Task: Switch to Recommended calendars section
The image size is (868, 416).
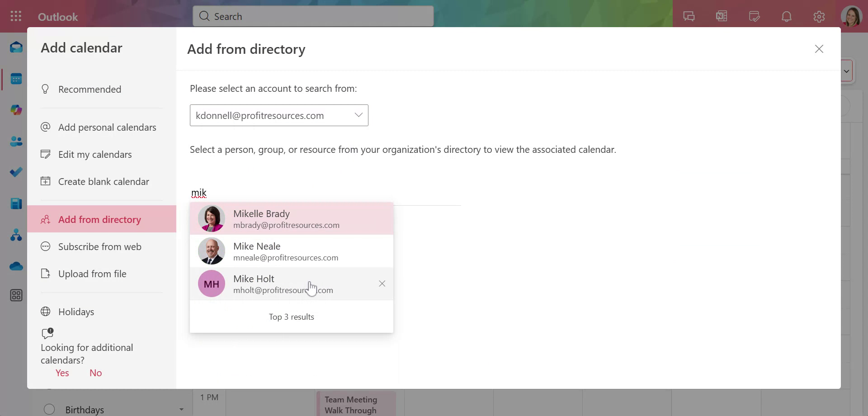Action: pos(89,89)
